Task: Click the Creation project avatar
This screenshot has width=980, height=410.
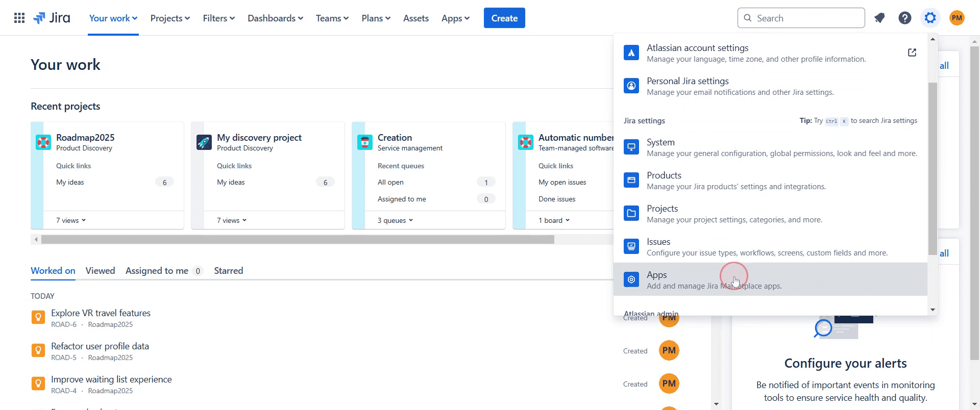Action: (x=365, y=142)
